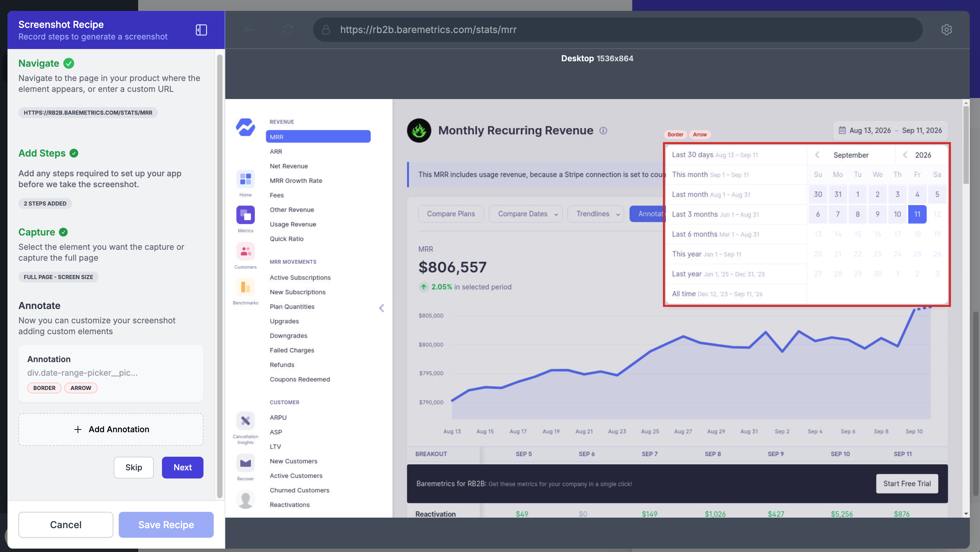The image size is (980, 552).
Task: Click the FULL PAGE - SCREEN SIZE tag
Action: point(58,277)
